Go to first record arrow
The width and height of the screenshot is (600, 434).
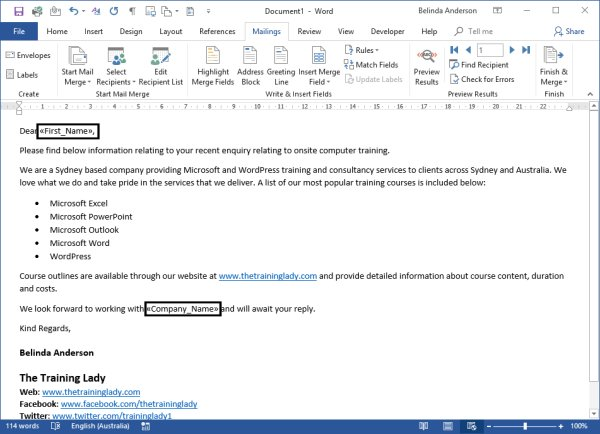click(x=454, y=50)
